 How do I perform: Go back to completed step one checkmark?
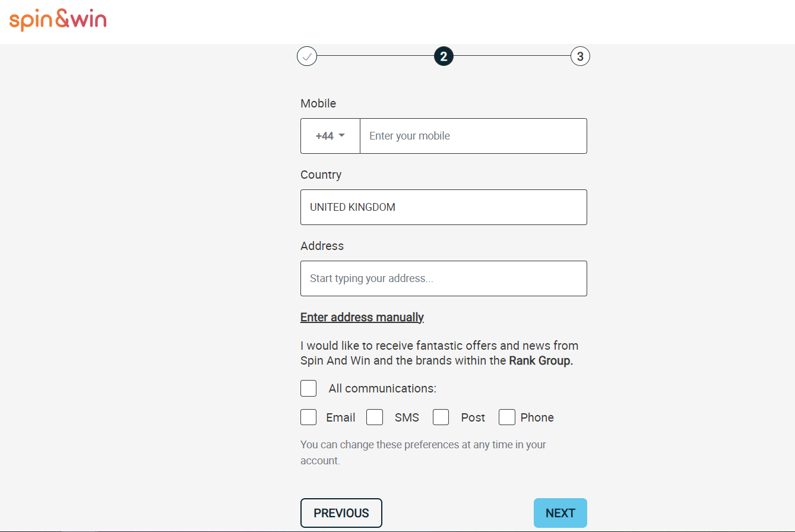[307, 57]
